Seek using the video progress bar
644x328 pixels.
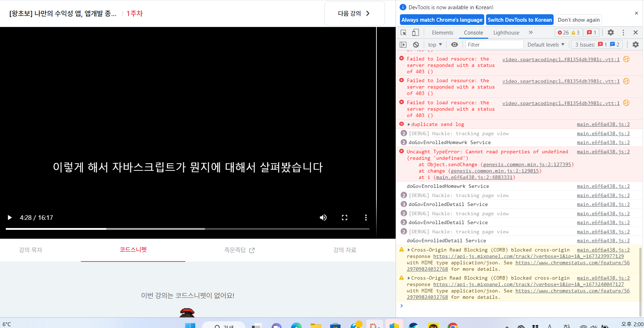[x=188, y=229]
